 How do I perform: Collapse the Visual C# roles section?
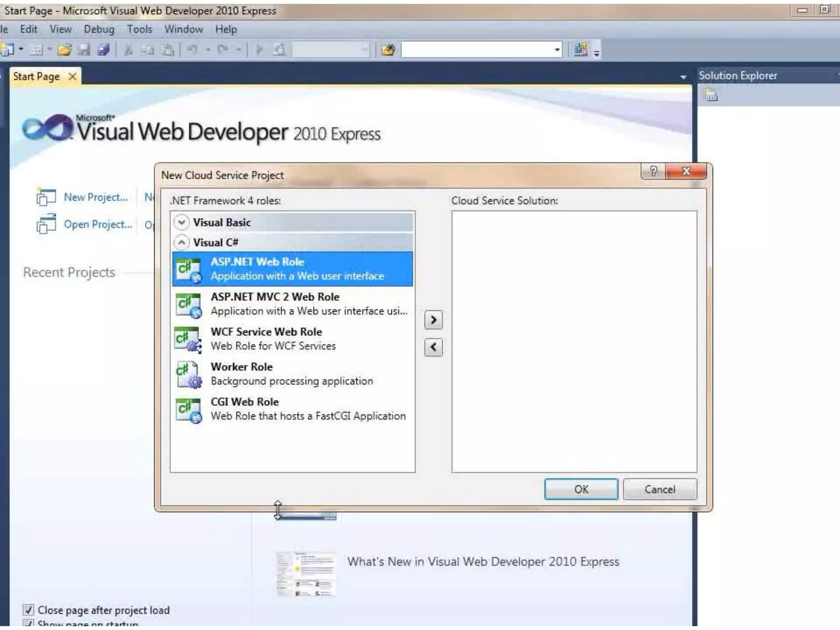(181, 242)
